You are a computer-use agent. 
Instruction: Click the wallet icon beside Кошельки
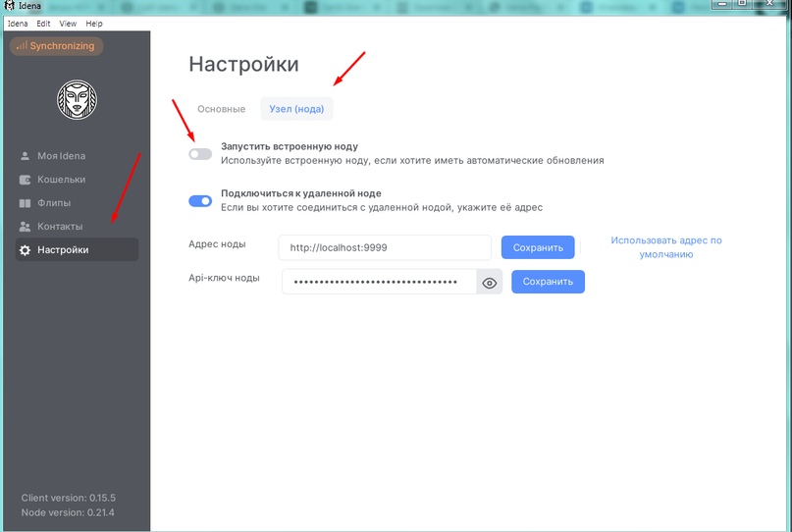pyautogui.click(x=25, y=180)
